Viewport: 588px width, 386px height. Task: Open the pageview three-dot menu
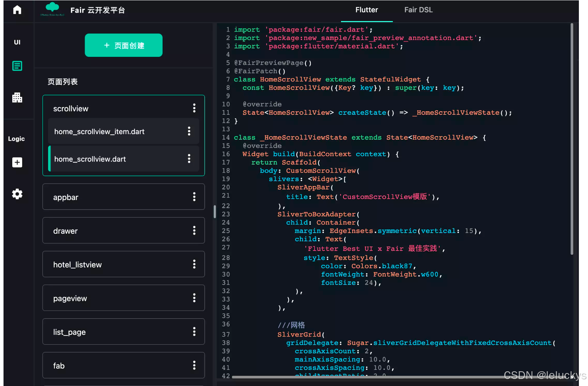point(194,298)
